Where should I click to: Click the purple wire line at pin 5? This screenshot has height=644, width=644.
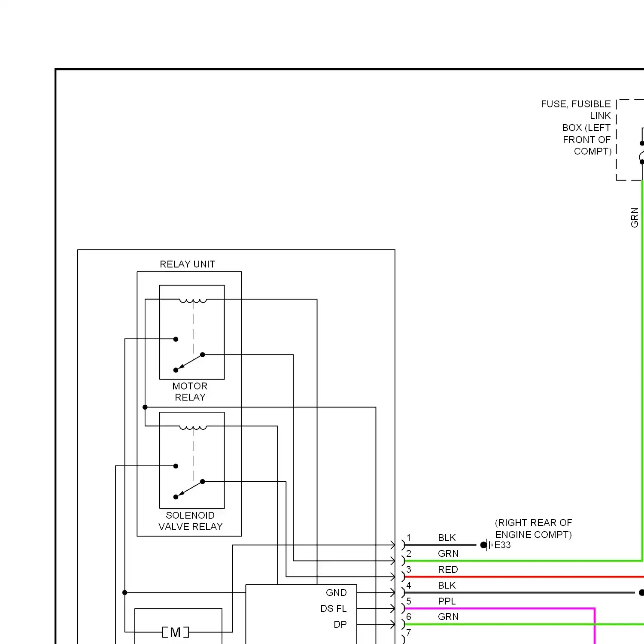click(x=499, y=608)
